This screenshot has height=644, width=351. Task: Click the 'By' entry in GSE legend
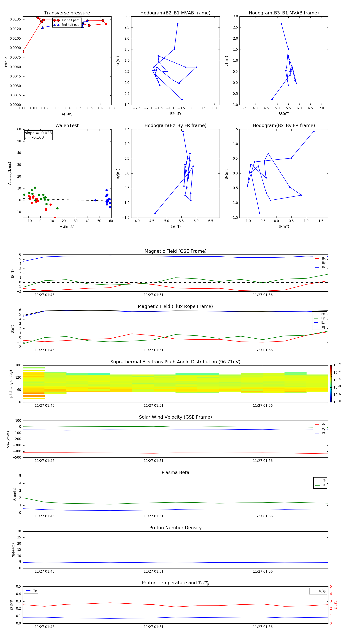coord(320,263)
